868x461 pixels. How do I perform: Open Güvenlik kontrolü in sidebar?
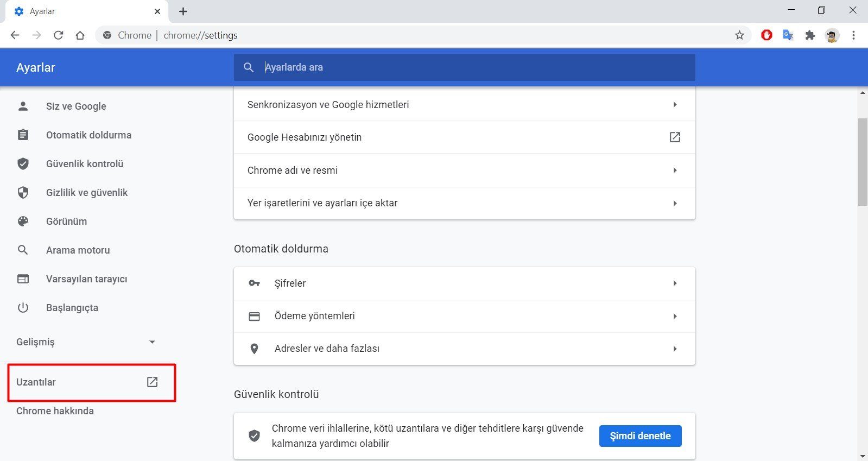point(85,164)
